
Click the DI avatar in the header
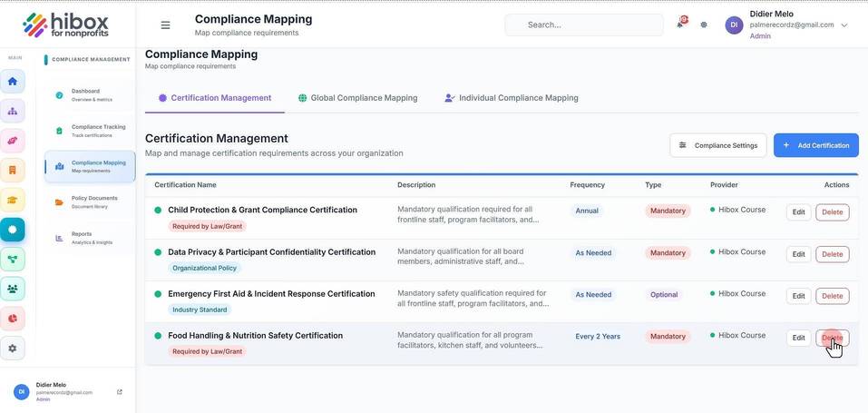(x=734, y=25)
